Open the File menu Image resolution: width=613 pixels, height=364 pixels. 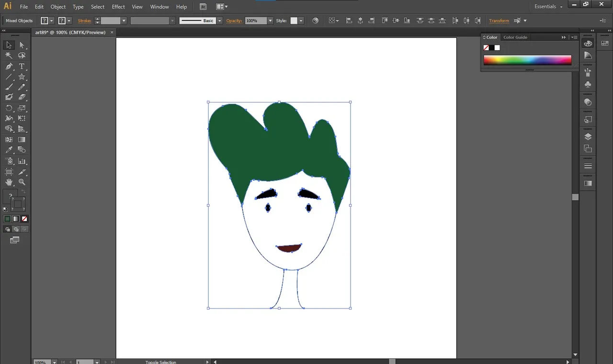point(24,7)
